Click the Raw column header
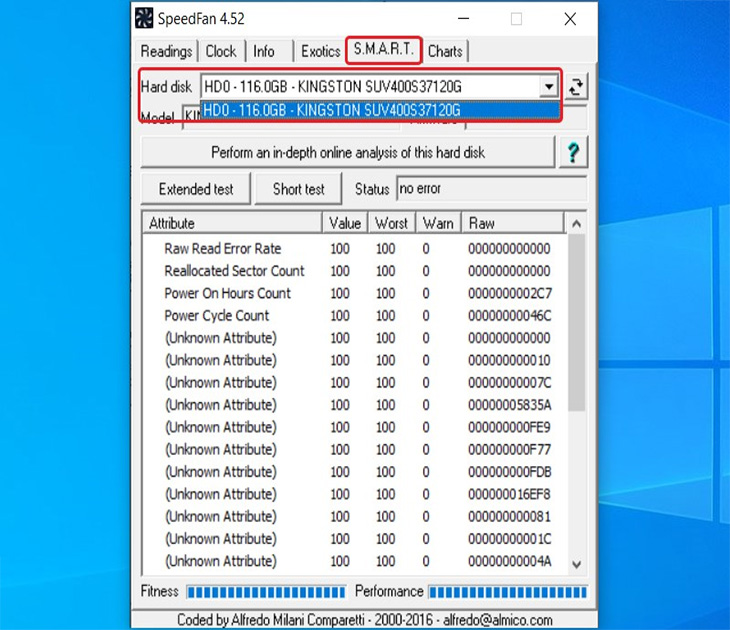730x630 pixels. (513, 223)
